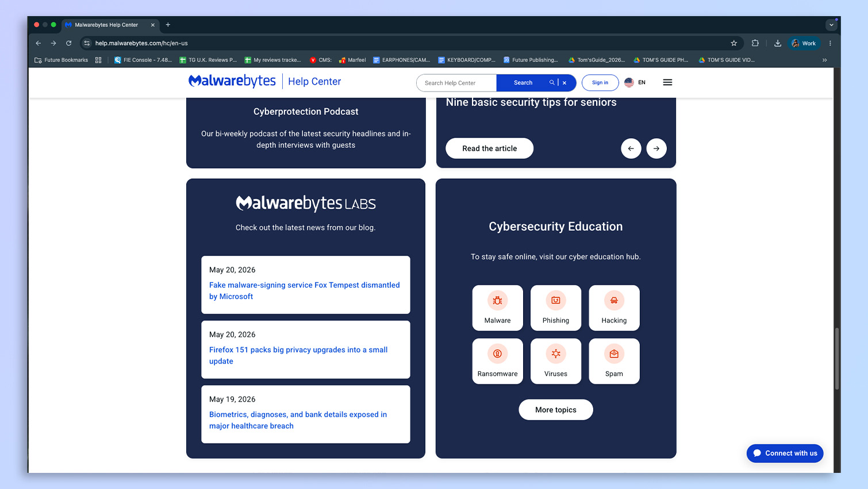The width and height of the screenshot is (868, 489).
Task: Close the Malwarebytes Help Center tab
Action: [153, 25]
